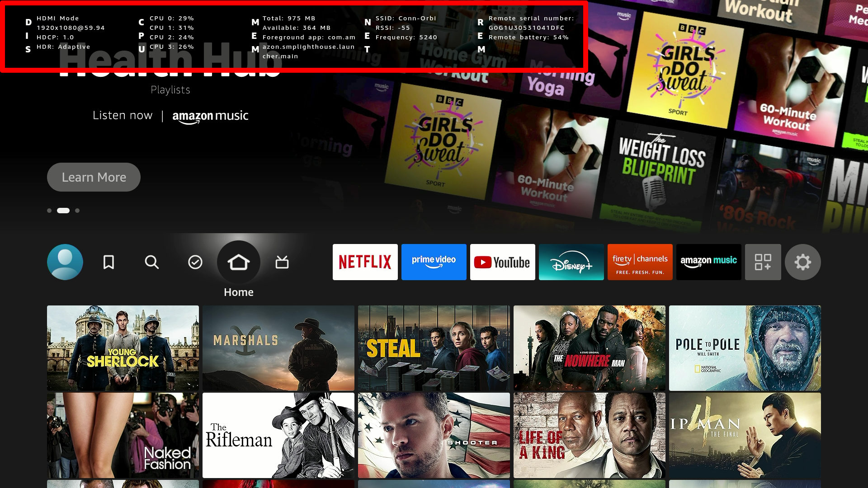The width and height of the screenshot is (868, 488).
Task: Click the Total: 975 MB memory text
Action: coord(289,19)
